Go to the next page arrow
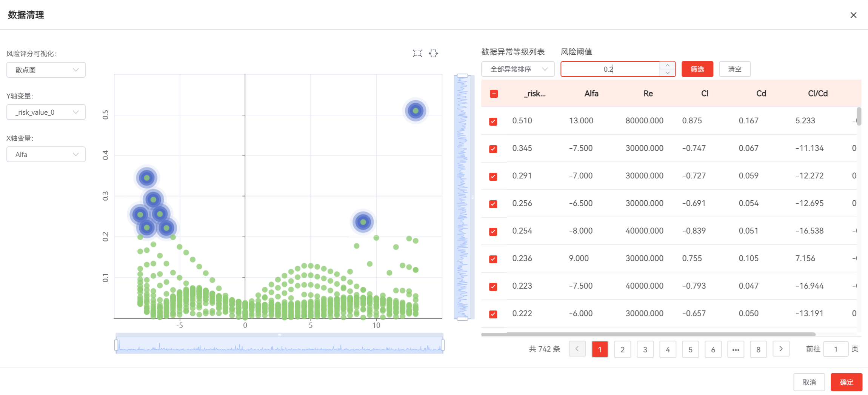This screenshot has width=868, height=395. pos(781,349)
